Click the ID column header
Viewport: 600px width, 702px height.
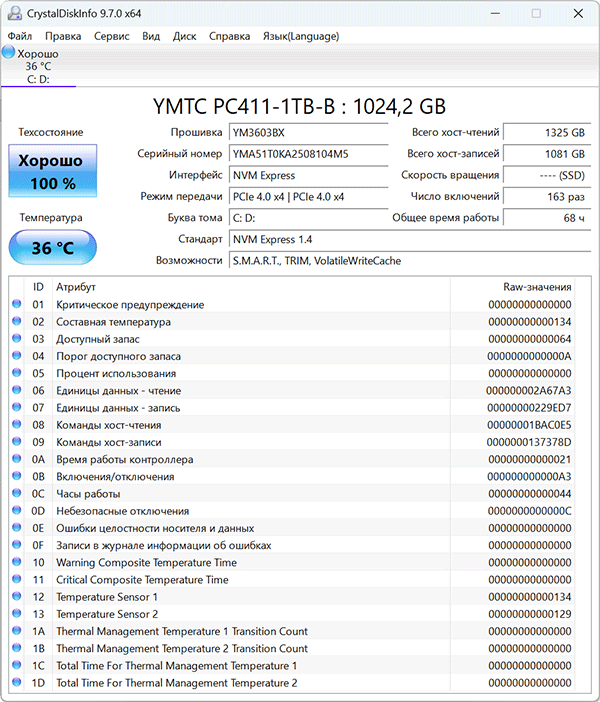(38, 287)
